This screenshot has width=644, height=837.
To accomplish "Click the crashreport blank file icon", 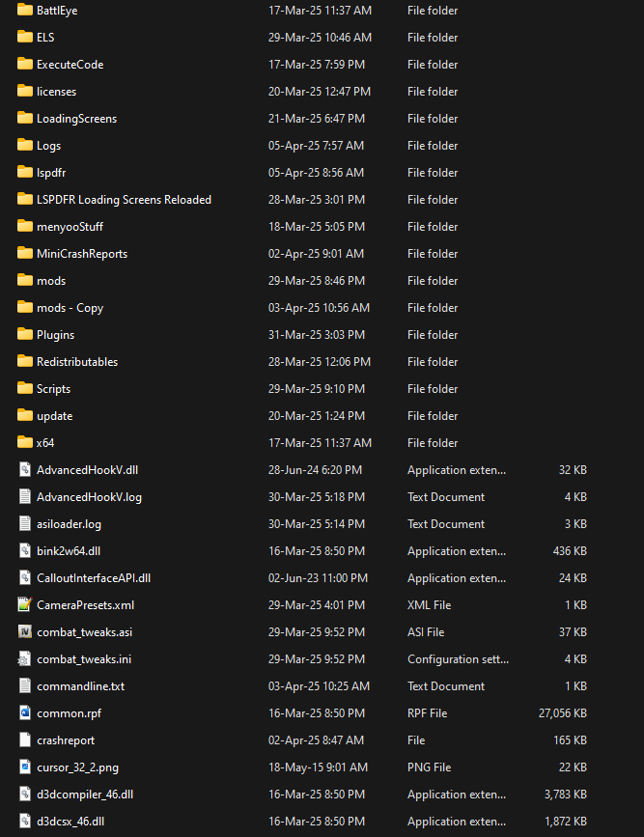I will 24,739.
